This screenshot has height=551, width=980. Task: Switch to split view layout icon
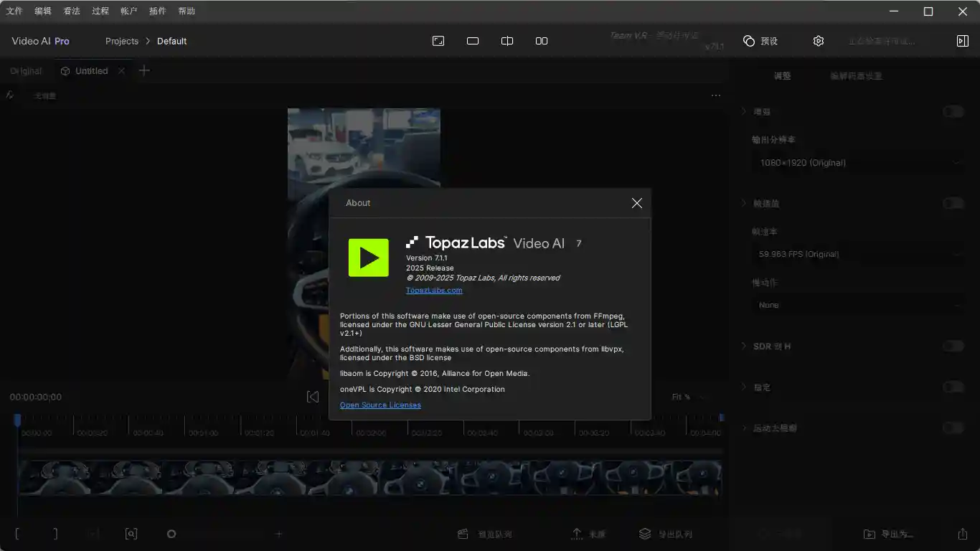(x=507, y=41)
